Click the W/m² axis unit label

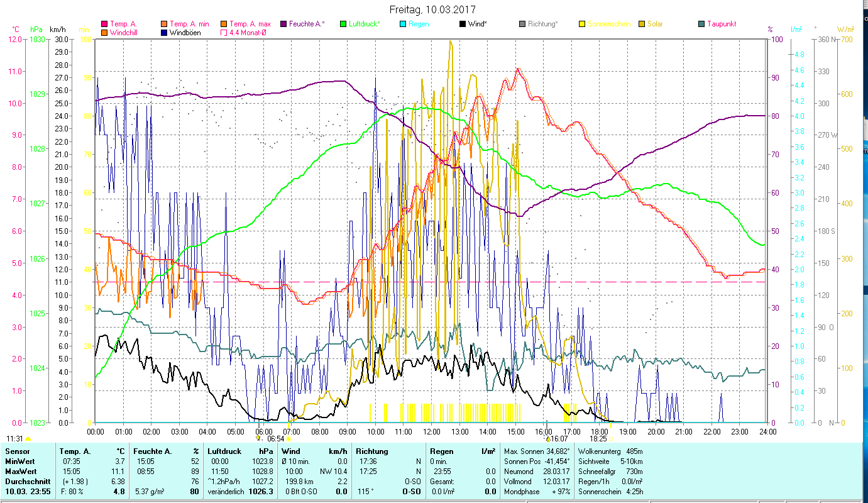(x=845, y=29)
